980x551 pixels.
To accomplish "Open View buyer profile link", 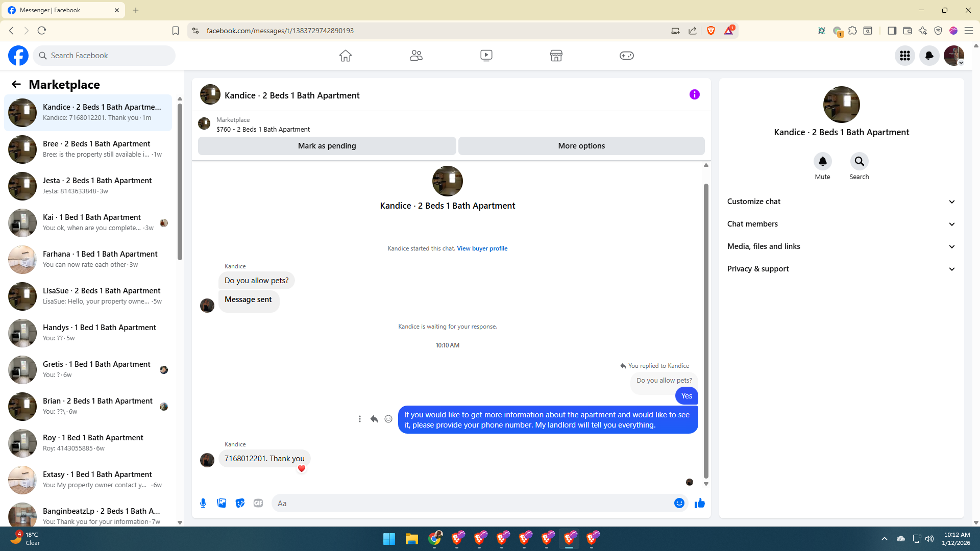I will tap(482, 248).
